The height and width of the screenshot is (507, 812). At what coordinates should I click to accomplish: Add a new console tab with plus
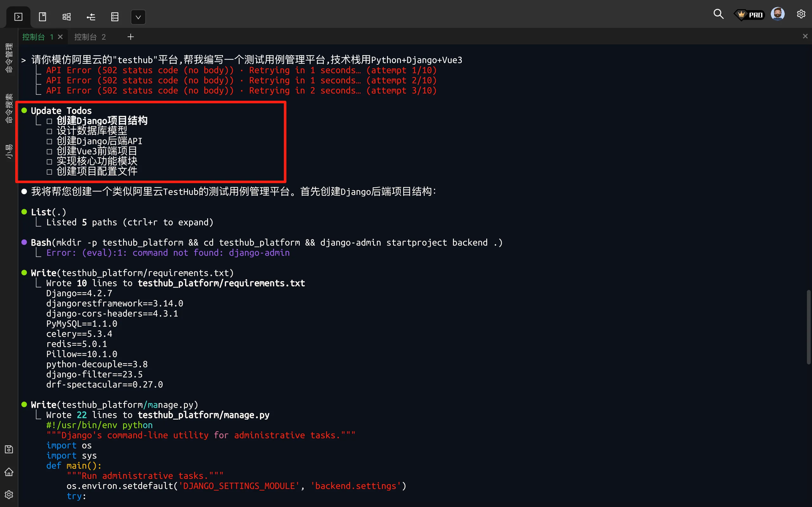point(131,37)
